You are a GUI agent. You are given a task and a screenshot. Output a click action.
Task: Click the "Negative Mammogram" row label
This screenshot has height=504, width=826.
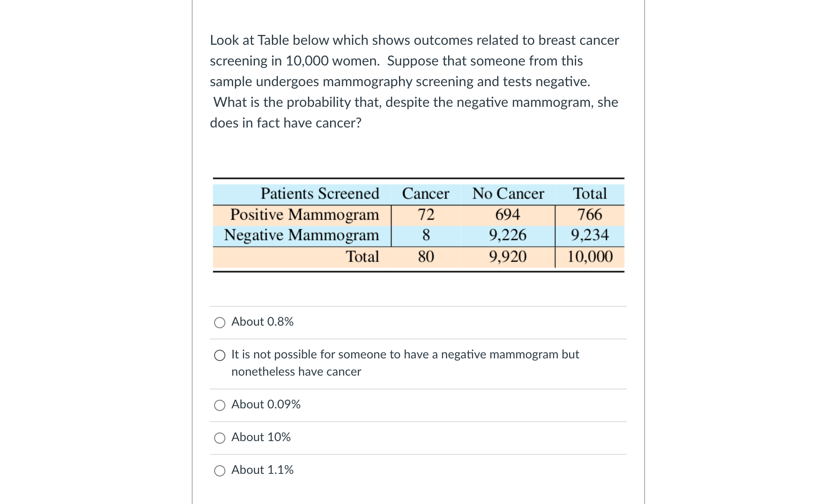pyautogui.click(x=301, y=236)
